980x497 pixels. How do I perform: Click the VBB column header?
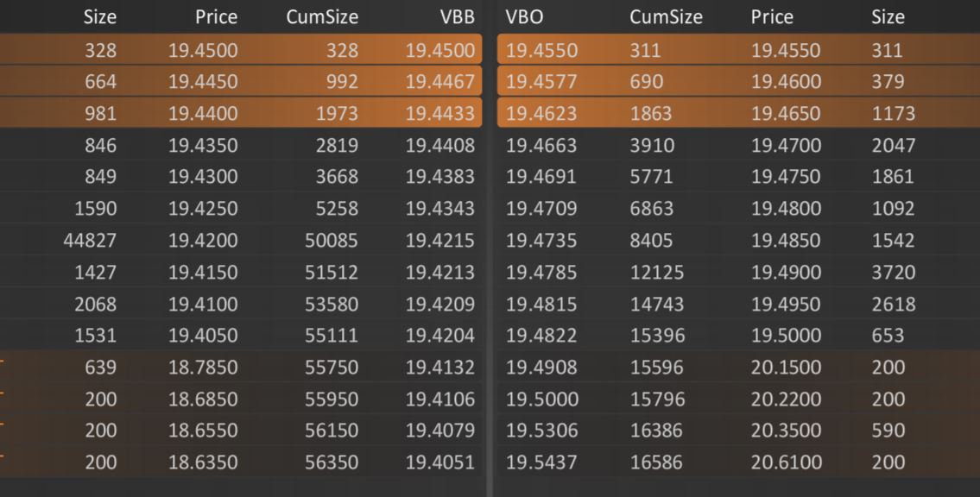point(458,16)
